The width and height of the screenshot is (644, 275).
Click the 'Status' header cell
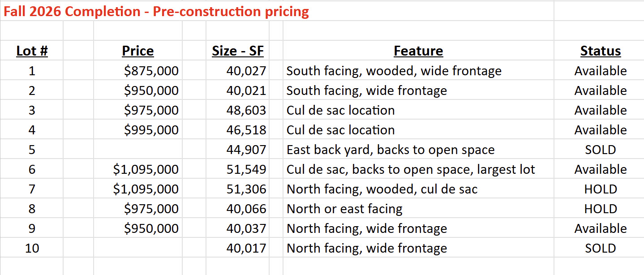pyautogui.click(x=601, y=51)
